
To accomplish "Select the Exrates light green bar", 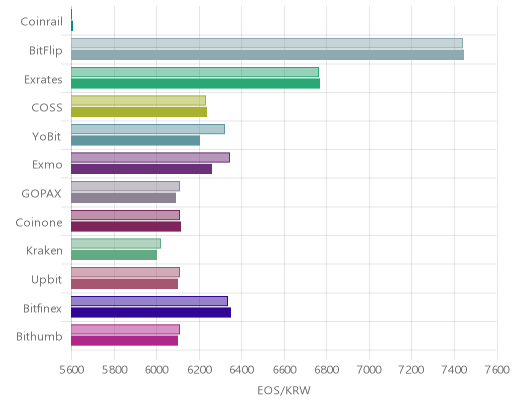I will click(x=195, y=72).
